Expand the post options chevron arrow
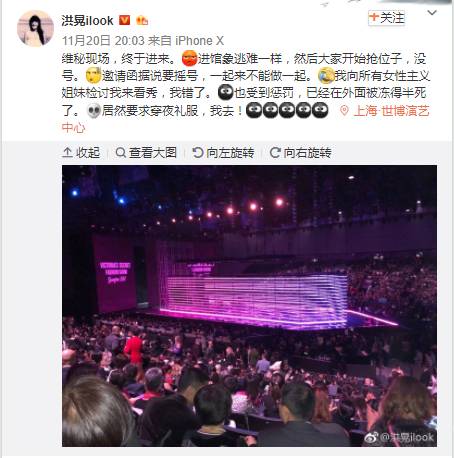The height and width of the screenshot is (458, 454). coord(432,13)
